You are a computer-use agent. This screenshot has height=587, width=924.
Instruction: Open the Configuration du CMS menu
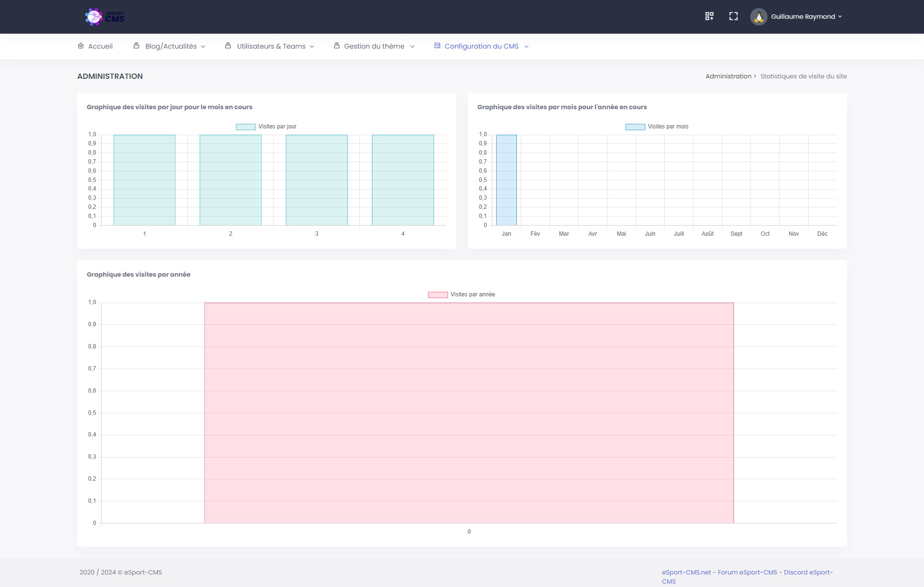point(481,46)
